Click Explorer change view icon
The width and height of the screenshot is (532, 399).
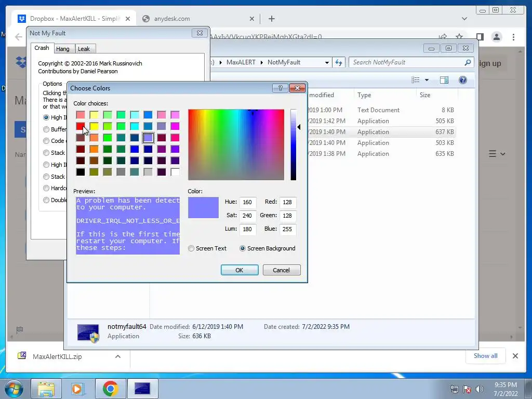(x=415, y=79)
